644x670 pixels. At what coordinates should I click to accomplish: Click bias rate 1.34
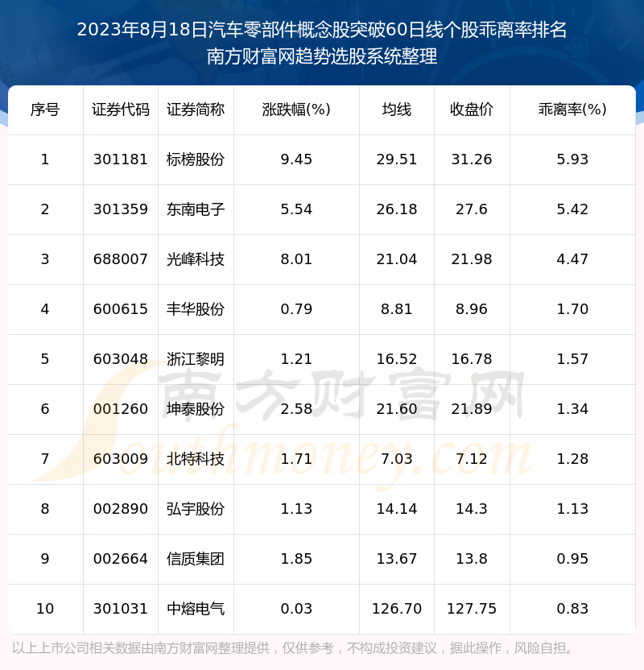pos(572,409)
